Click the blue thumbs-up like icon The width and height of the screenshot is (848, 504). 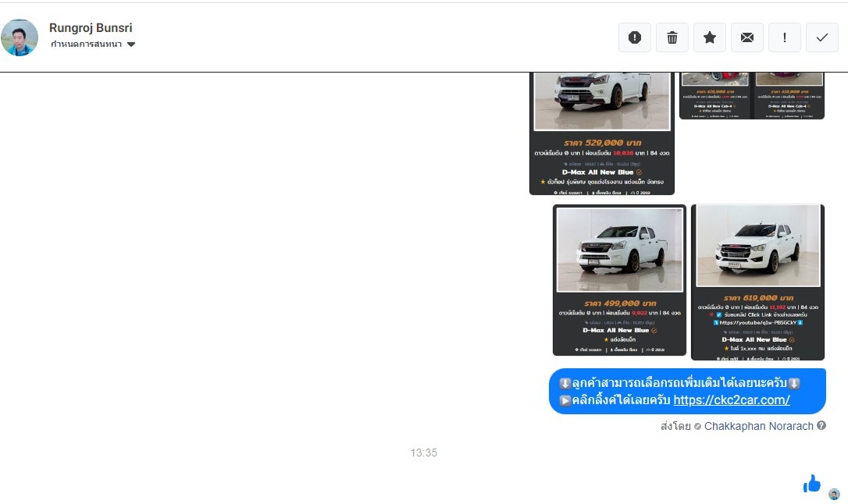(x=812, y=484)
